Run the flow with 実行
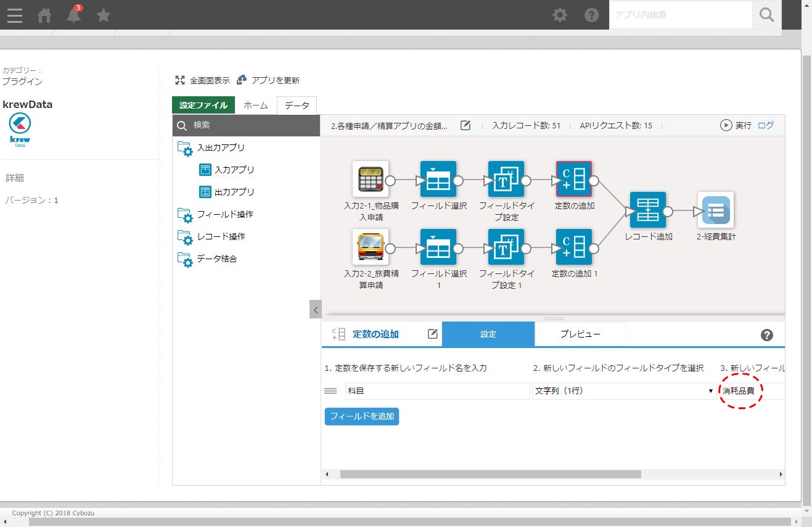This screenshot has height=527, width=812. [x=736, y=125]
